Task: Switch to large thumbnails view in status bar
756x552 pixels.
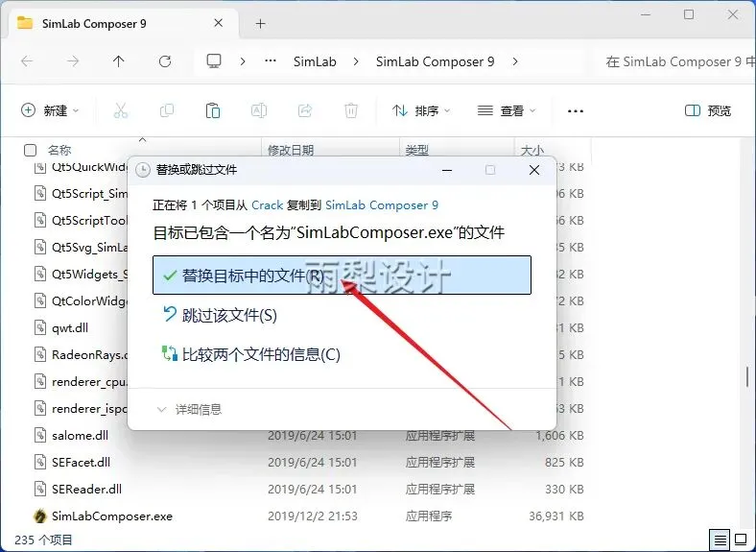Action: pos(741,540)
